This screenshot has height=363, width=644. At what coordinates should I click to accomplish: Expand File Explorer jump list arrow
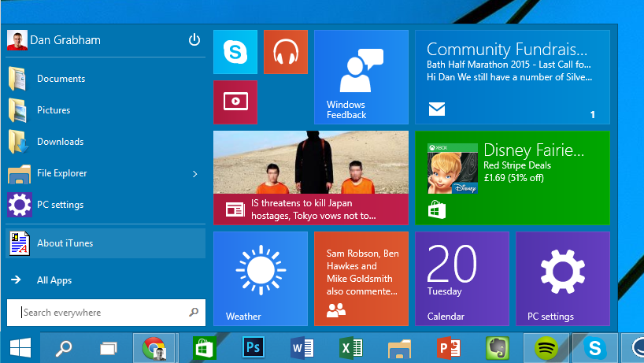[194, 173]
